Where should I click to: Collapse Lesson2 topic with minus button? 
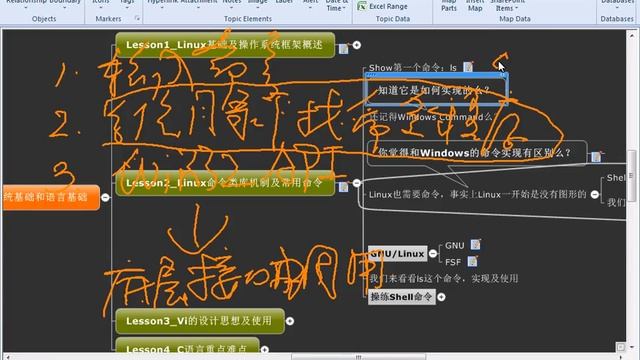coord(357,183)
